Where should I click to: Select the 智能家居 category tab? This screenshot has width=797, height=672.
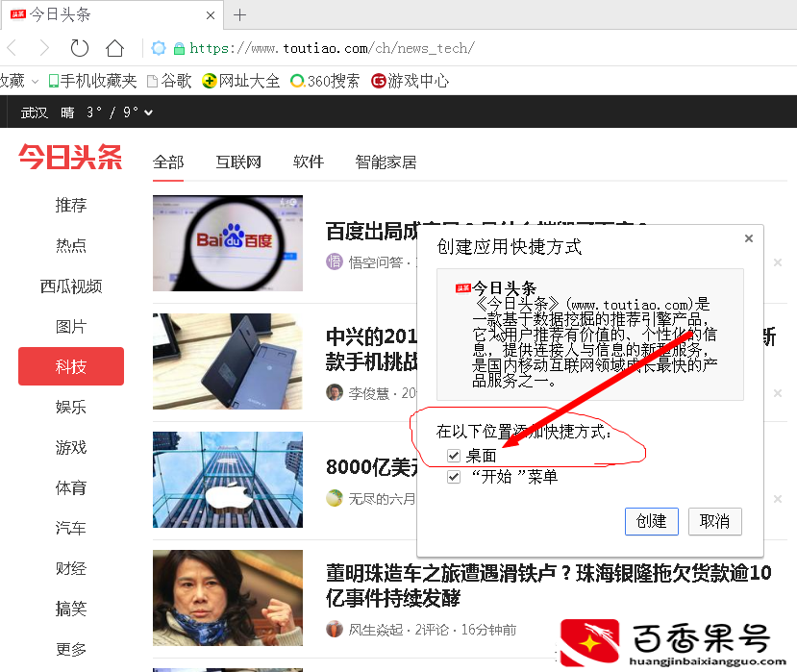(x=386, y=162)
